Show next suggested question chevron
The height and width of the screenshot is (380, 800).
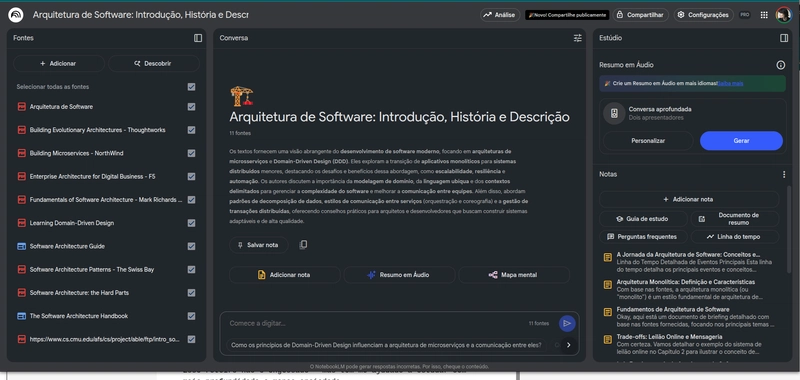tap(568, 345)
